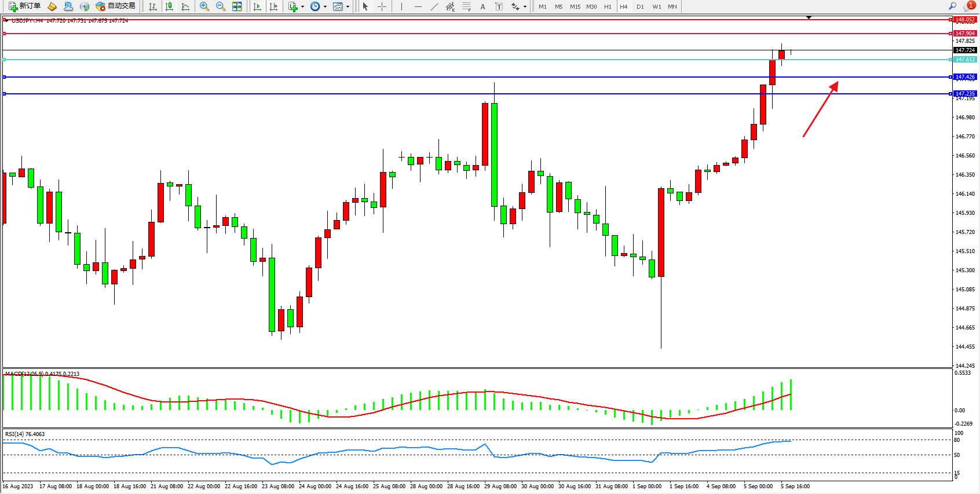Click the cyan 147.612 price level label
The height and width of the screenshot is (494, 980).
965,60
